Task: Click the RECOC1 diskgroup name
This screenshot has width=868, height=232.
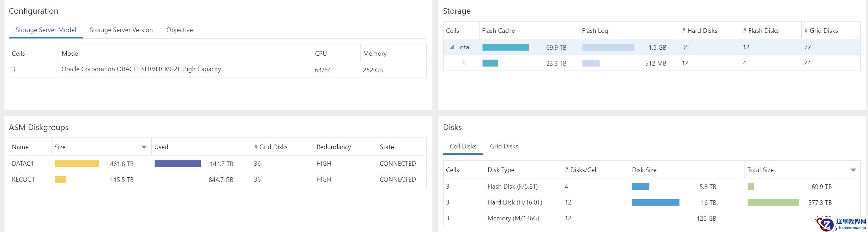Action: coord(23,179)
